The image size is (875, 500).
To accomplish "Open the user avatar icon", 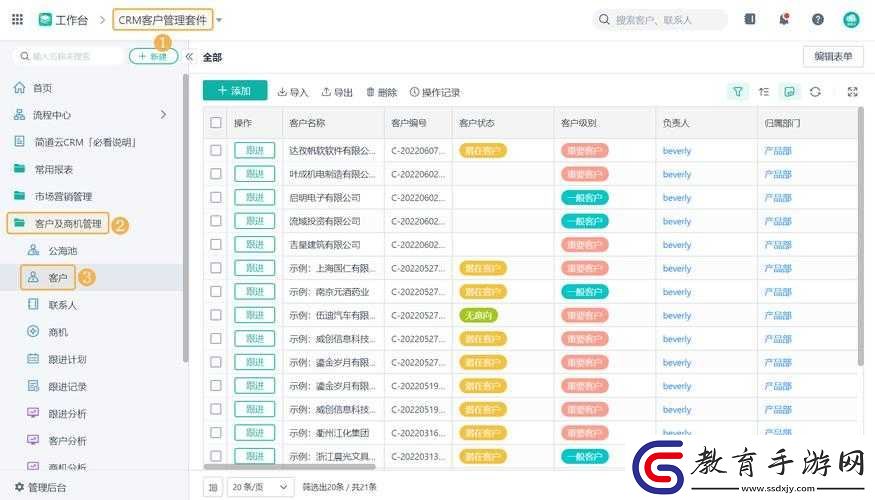I will pyautogui.click(x=851, y=20).
